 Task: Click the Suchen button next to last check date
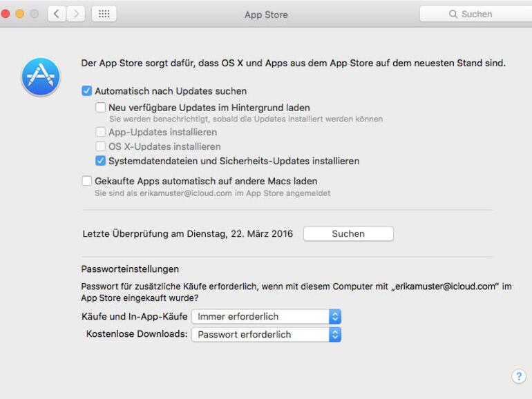click(x=348, y=234)
